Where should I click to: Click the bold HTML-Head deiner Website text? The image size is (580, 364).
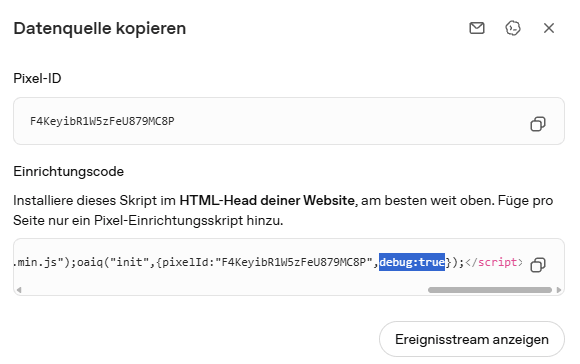click(267, 200)
